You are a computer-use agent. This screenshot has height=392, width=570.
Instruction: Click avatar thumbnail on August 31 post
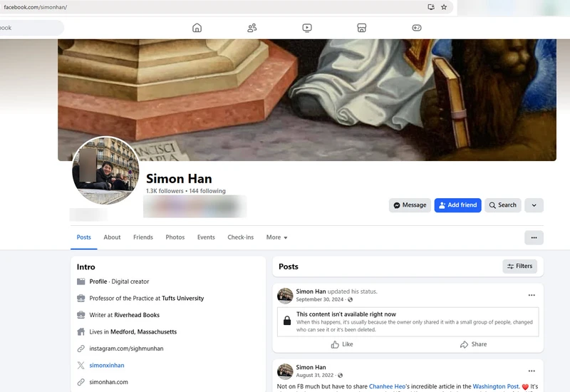(x=285, y=371)
